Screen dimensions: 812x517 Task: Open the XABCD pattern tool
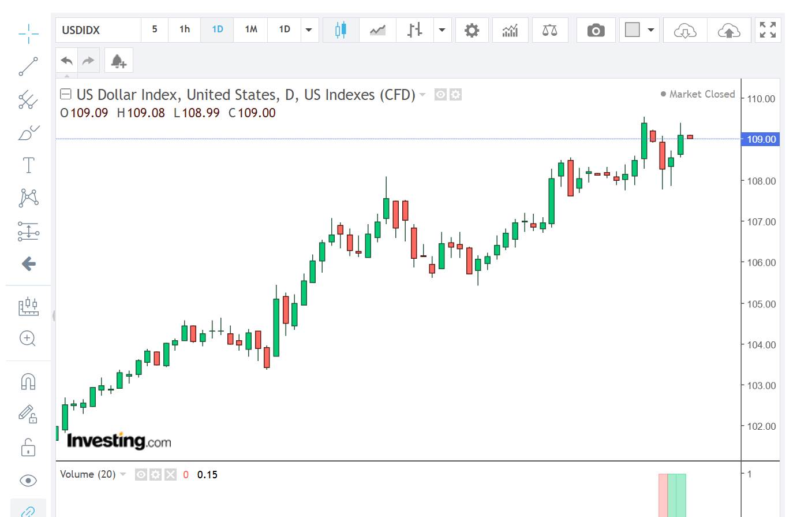click(x=28, y=198)
